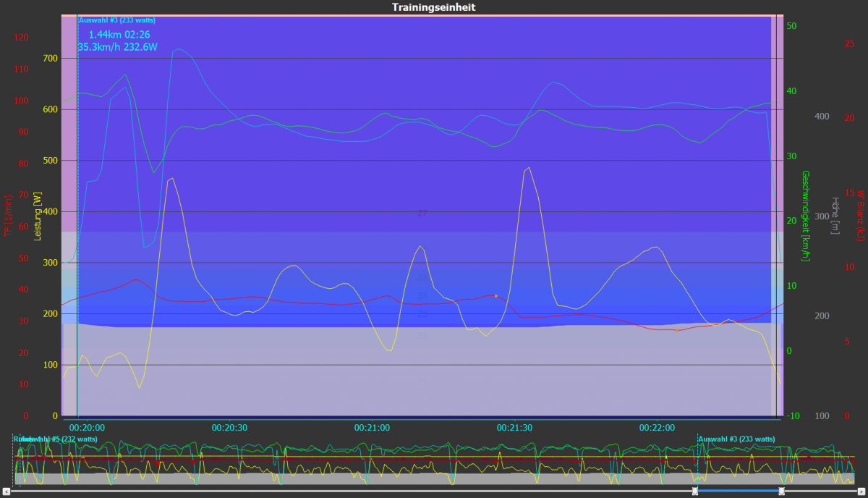Click the 1.44km 02:26 selection summary text
This screenshot has width=868, height=498.
[119, 34]
